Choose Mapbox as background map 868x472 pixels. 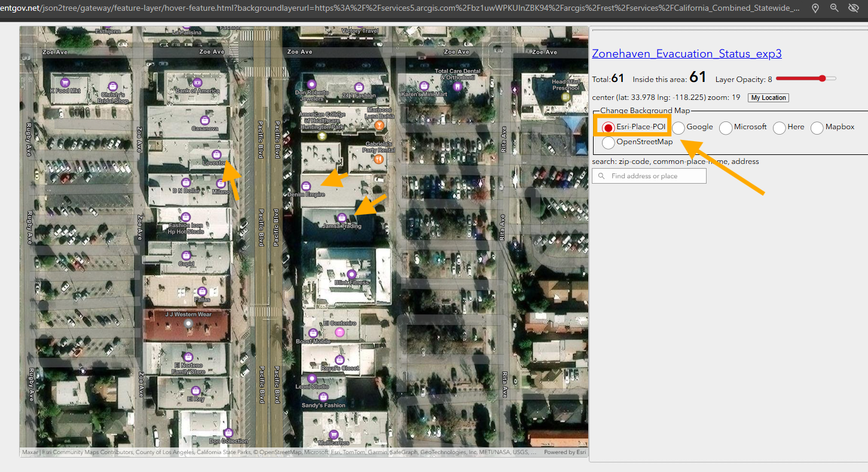(817, 127)
